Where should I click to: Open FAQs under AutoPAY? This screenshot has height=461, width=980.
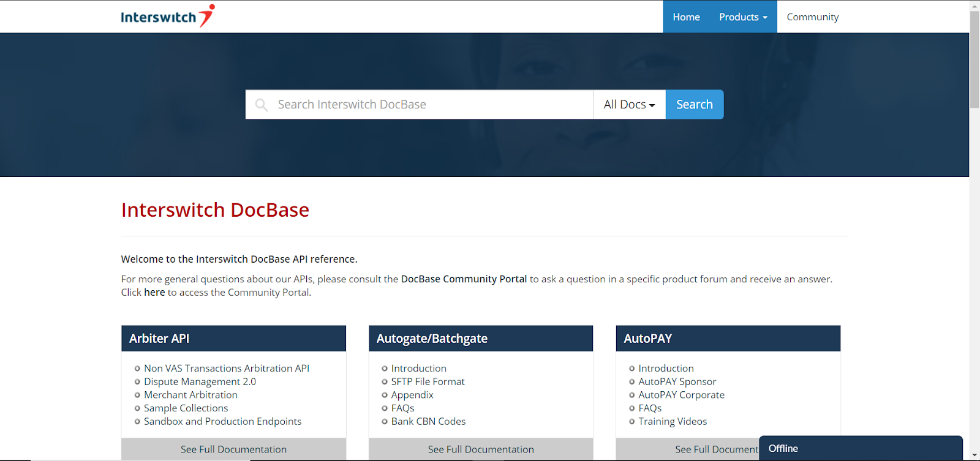click(x=650, y=408)
